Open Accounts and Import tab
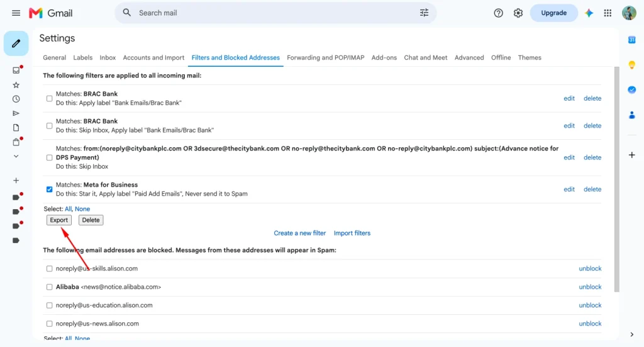 [x=153, y=57]
